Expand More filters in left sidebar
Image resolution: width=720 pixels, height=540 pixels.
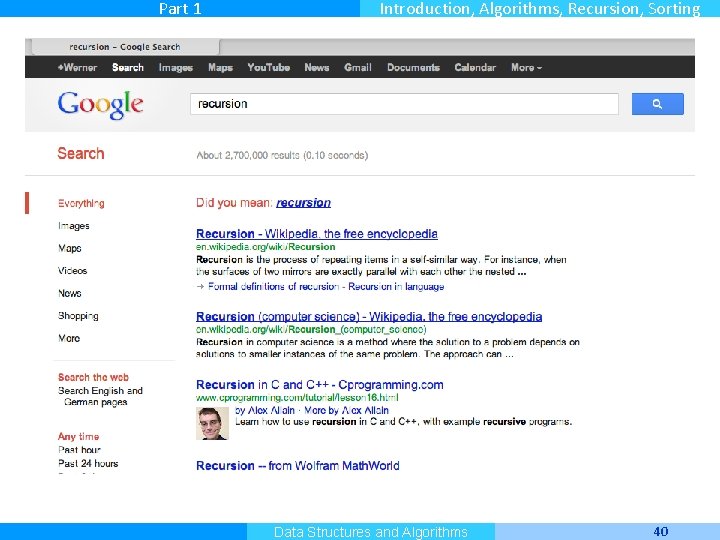pos(69,338)
